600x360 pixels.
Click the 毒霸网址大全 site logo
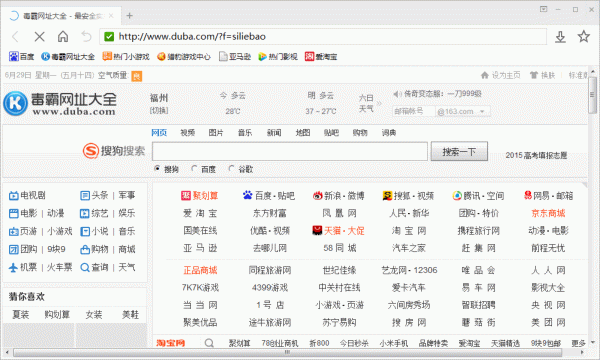coord(60,103)
